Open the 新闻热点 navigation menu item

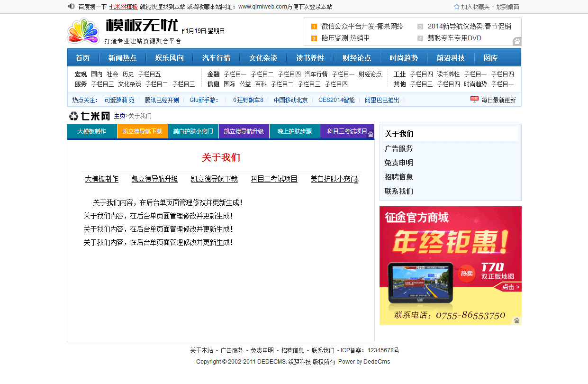pos(122,58)
